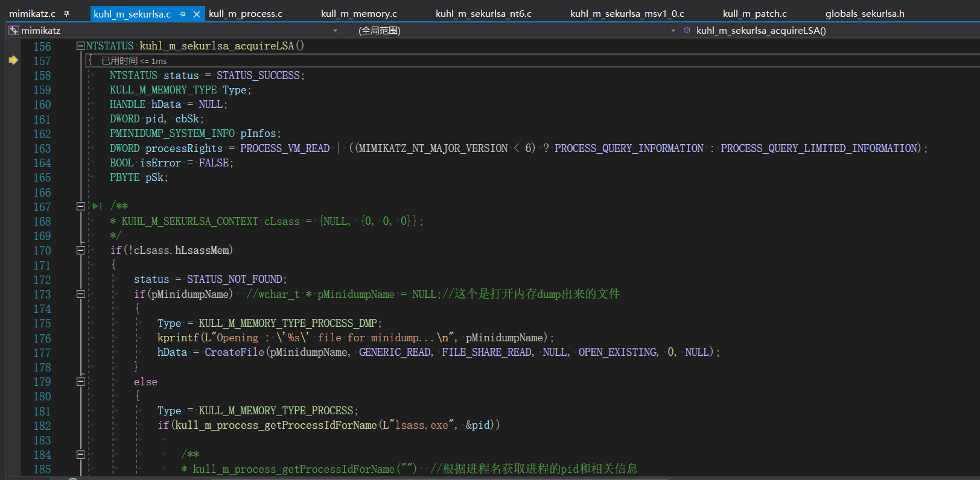Pin the kuhl_m_sekurlsa.c tab

[x=182, y=14]
